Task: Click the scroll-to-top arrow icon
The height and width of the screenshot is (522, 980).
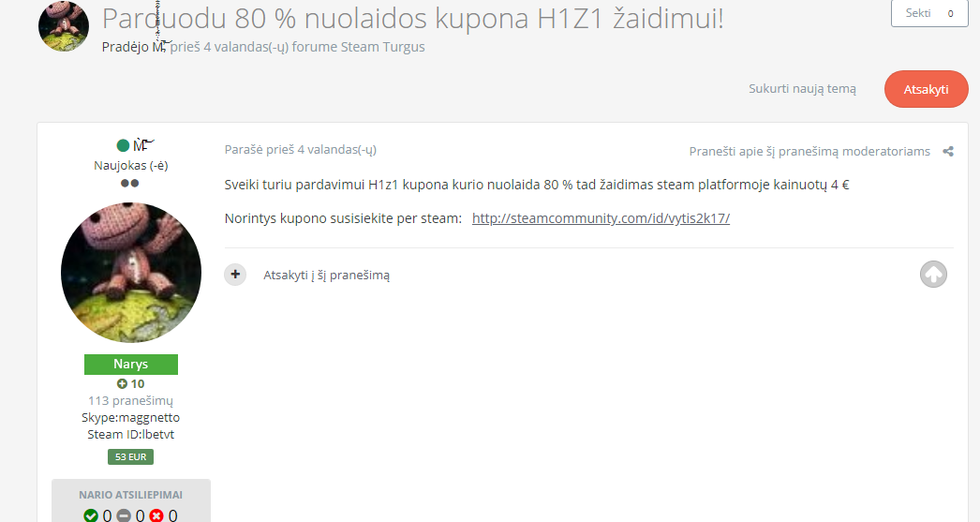Action: pyautogui.click(x=933, y=274)
